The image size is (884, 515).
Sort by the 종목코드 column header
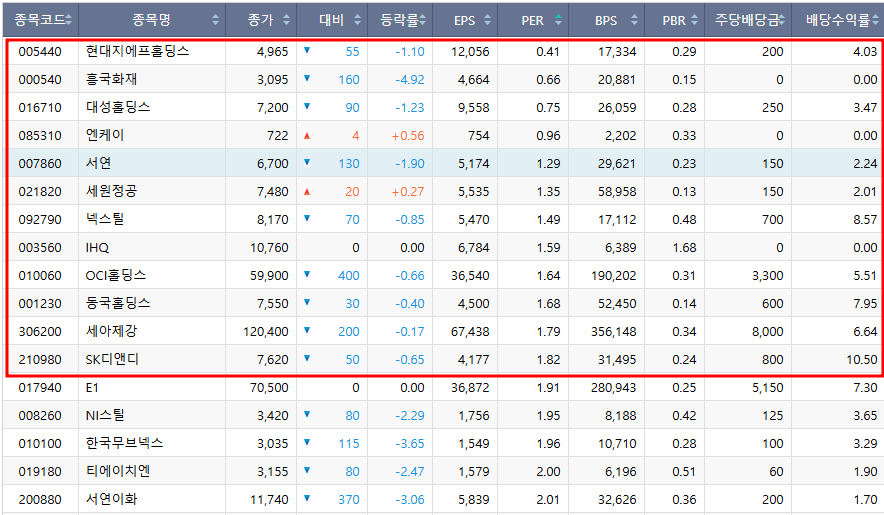pos(41,20)
